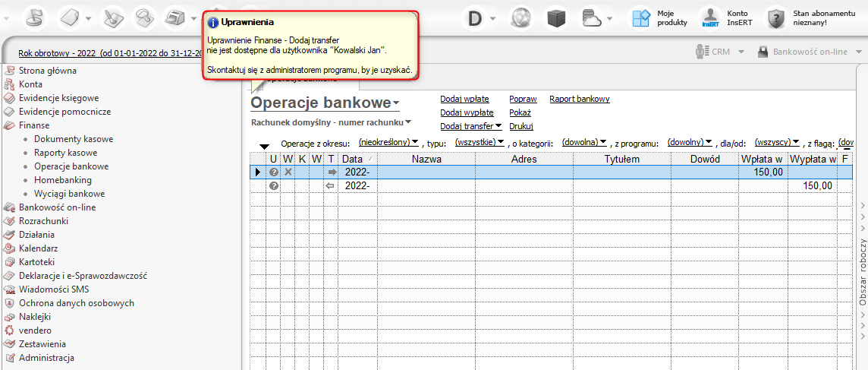868x370 pixels.
Task: Open the dropdown arrow next to the printer icon
Action: pos(193,20)
